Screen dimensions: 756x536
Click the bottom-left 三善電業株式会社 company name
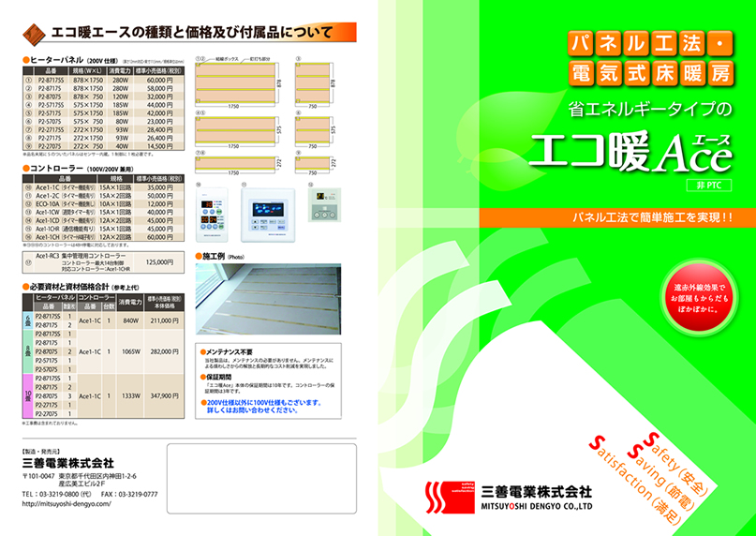(x=68, y=464)
